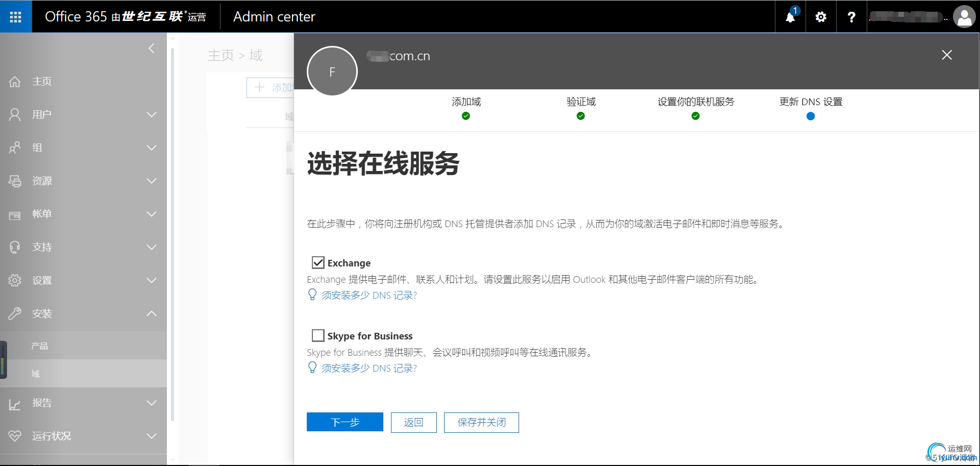
Task: Click the groups icon beside 组
Action: 15,148
